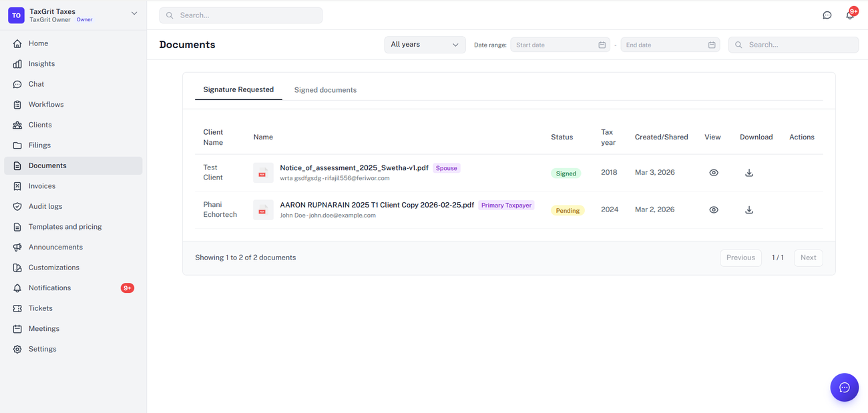Open Settings in the sidebar
Image resolution: width=868 pixels, height=413 pixels.
tap(73, 349)
